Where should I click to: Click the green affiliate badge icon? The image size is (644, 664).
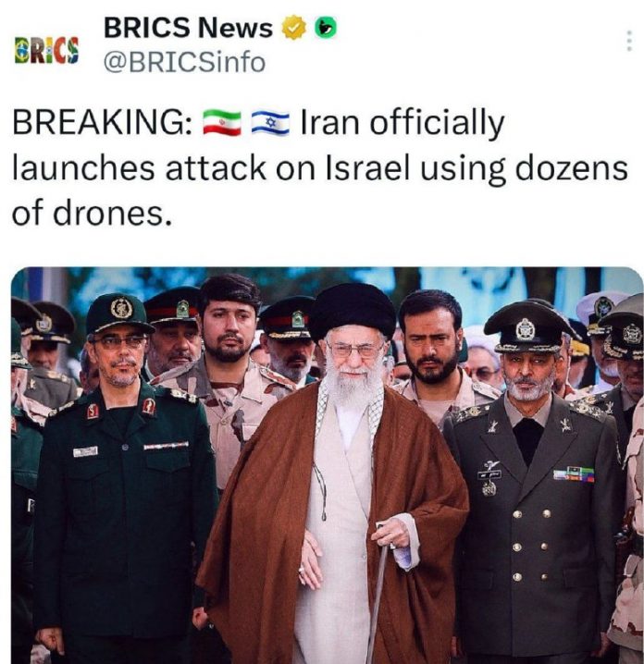(326, 28)
